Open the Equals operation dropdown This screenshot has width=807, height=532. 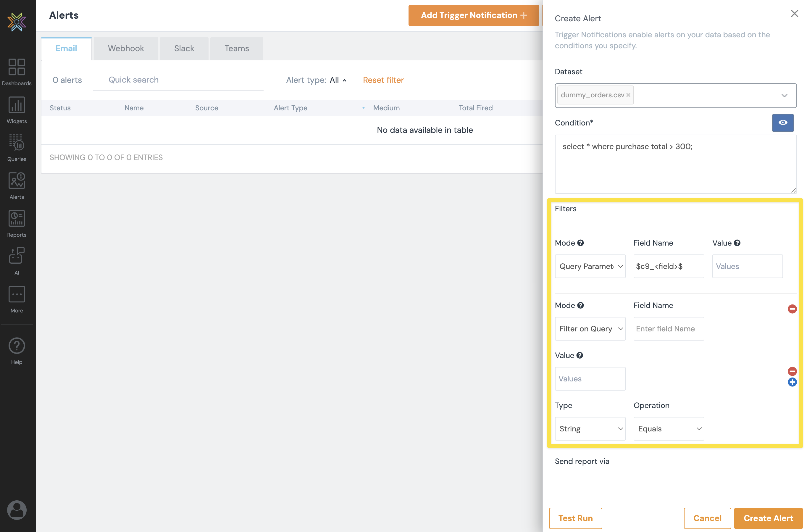coord(668,429)
